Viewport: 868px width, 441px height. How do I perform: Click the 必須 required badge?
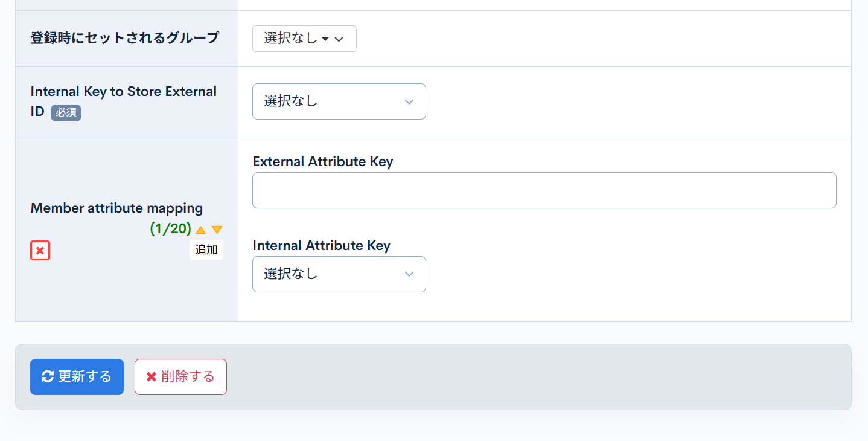tap(65, 113)
